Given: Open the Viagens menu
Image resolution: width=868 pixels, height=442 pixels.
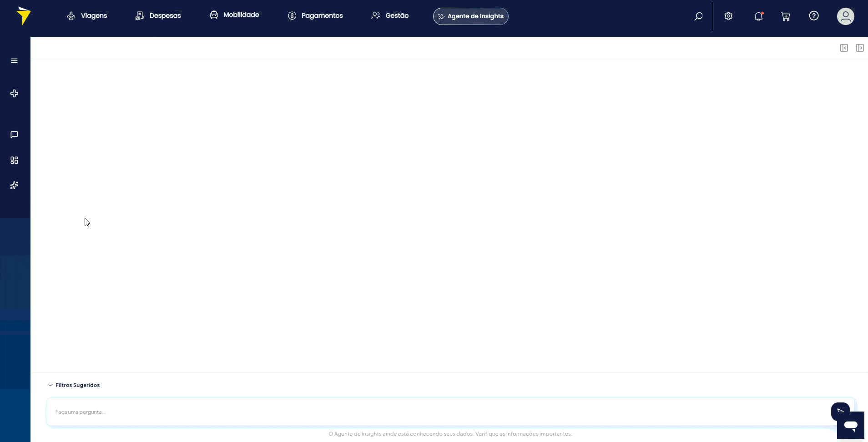Looking at the screenshot, I should [87, 15].
